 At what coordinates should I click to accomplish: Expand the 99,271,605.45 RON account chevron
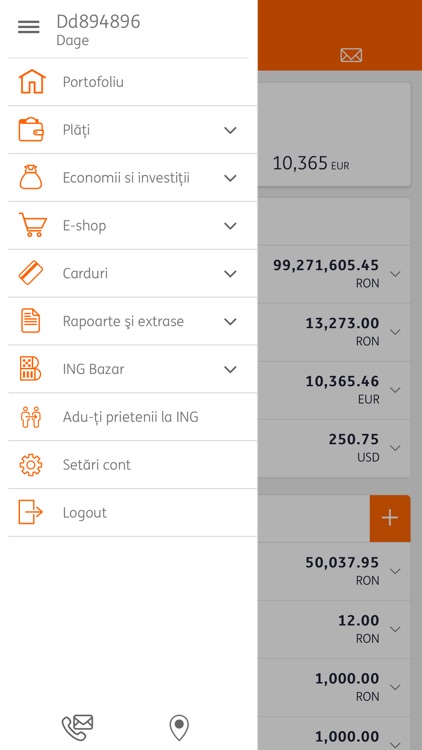[395, 274]
